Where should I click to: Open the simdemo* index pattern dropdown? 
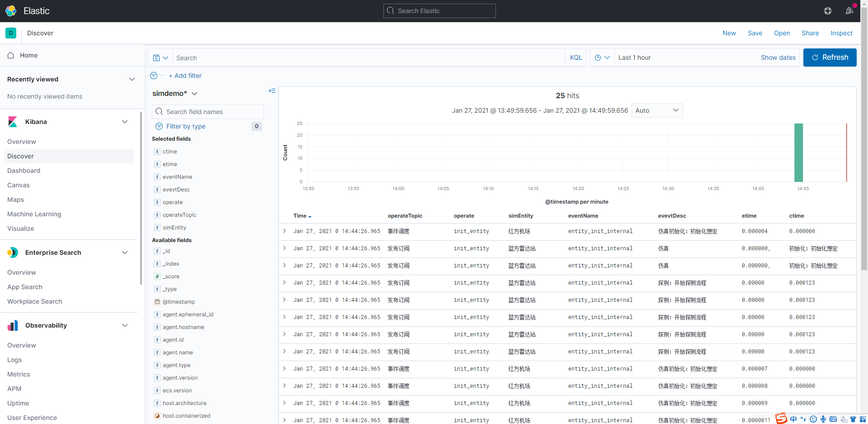point(175,93)
